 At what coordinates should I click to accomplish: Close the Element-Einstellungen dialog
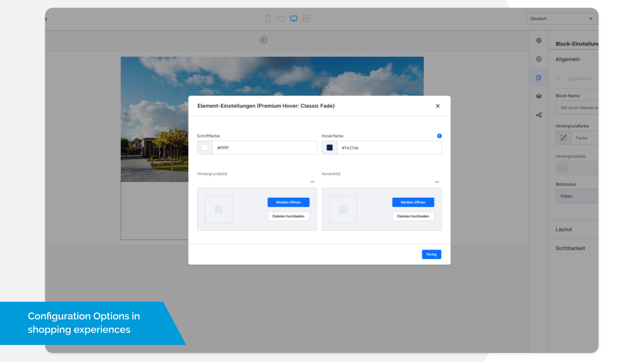pos(438,106)
